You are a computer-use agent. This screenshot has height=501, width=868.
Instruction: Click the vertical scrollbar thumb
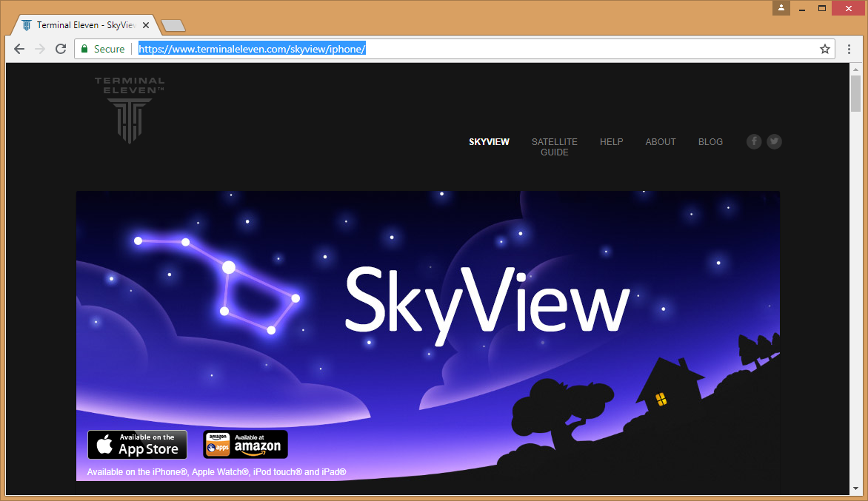(x=856, y=94)
